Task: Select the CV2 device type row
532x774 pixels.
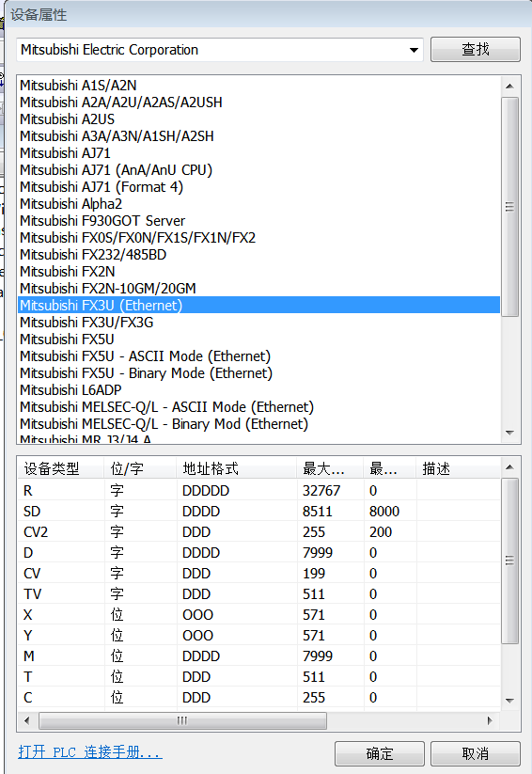Action: point(259,532)
